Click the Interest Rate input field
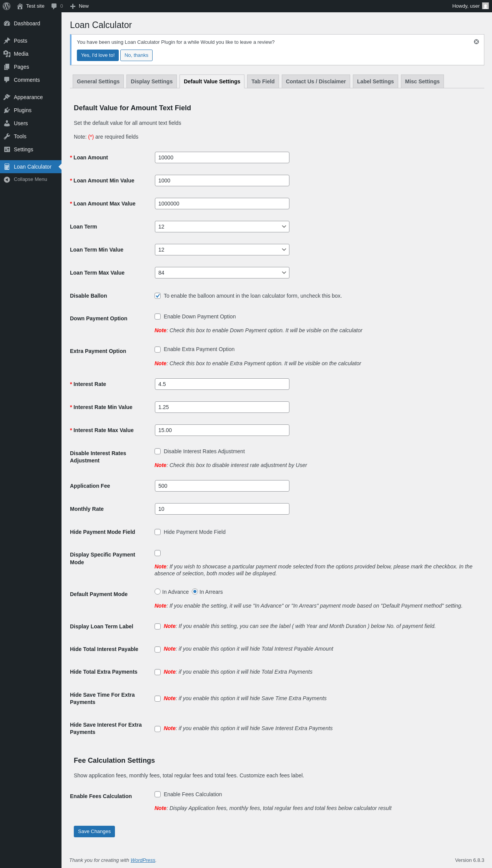This screenshot has height=868, width=492. 222,384
